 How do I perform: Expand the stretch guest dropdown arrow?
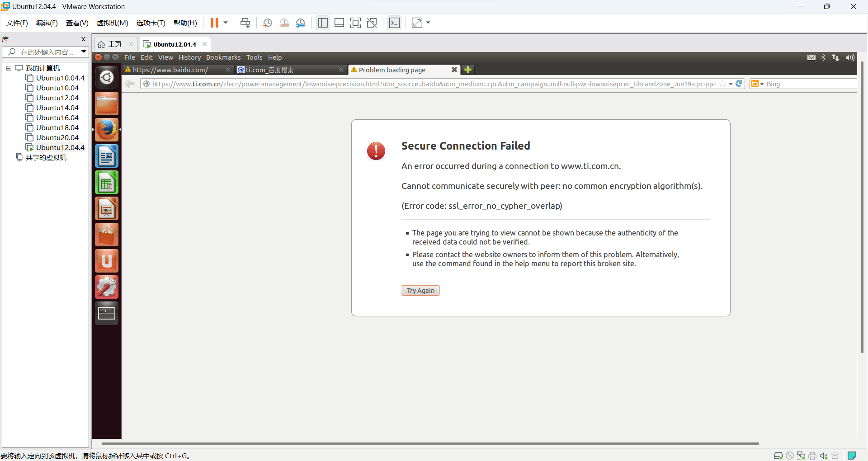coord(428,23)
